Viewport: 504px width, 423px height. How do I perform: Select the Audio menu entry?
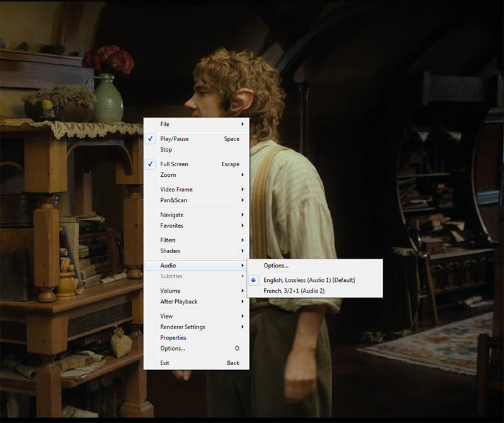point(197,266)
